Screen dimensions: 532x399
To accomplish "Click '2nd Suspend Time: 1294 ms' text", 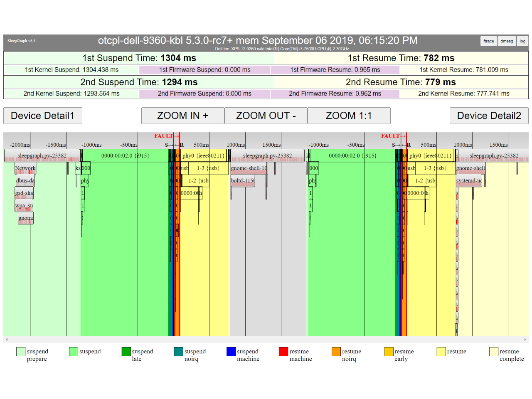I will coord(139,82).
